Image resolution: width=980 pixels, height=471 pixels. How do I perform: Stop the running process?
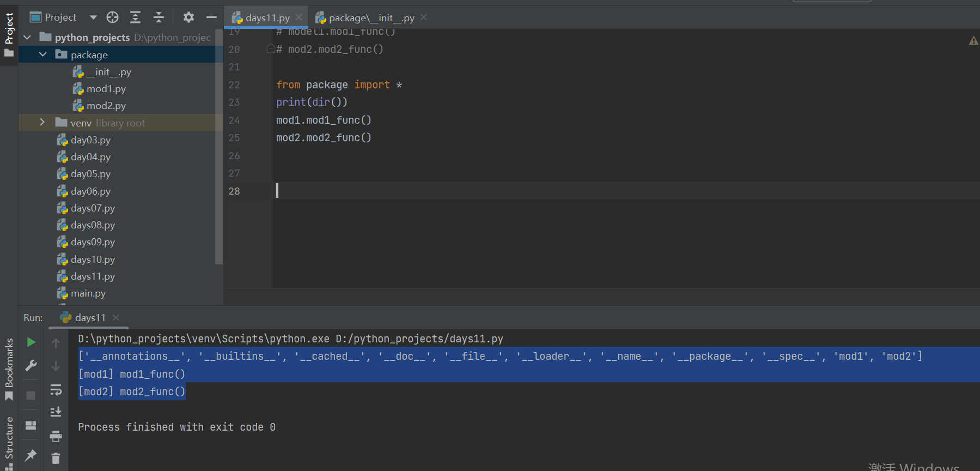[x=31, y=395]
